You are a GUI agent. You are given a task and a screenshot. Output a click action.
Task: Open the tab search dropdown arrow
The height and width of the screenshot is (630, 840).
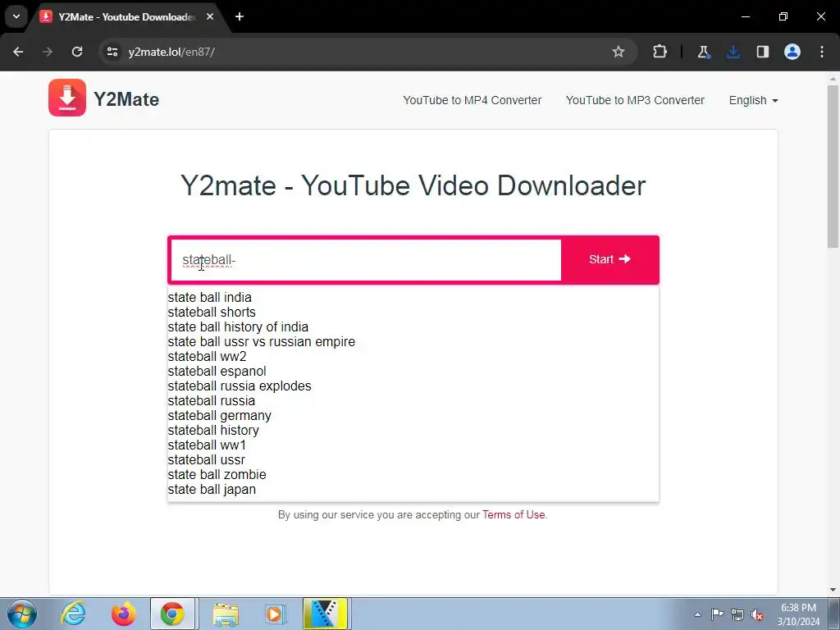[x=16, y=16]
